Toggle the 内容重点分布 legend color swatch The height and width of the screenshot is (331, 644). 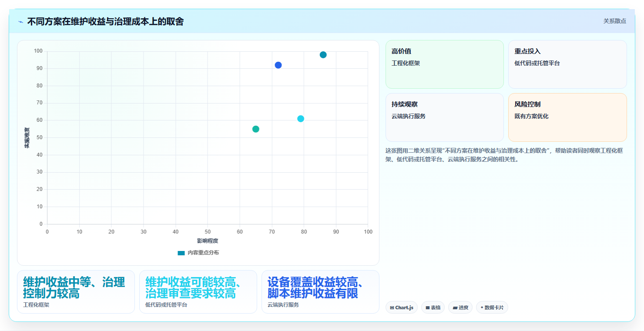(x=181, y=253)
